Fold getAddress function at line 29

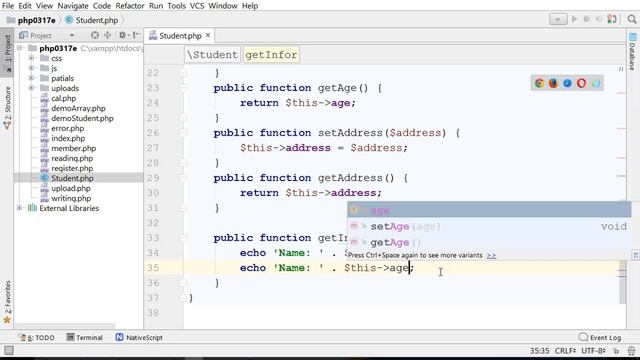(x=184, y=178)
